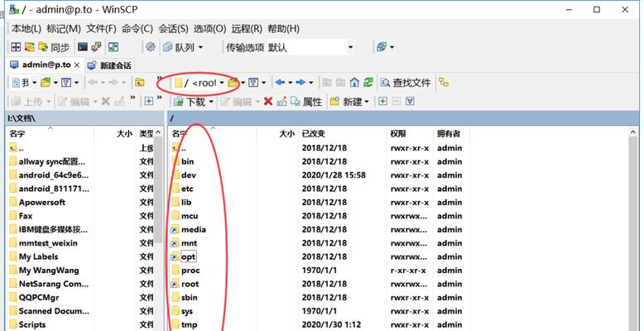Screen dimensions: 644x331
Task: Select the remote 'proc' folder
Action: 190,271
